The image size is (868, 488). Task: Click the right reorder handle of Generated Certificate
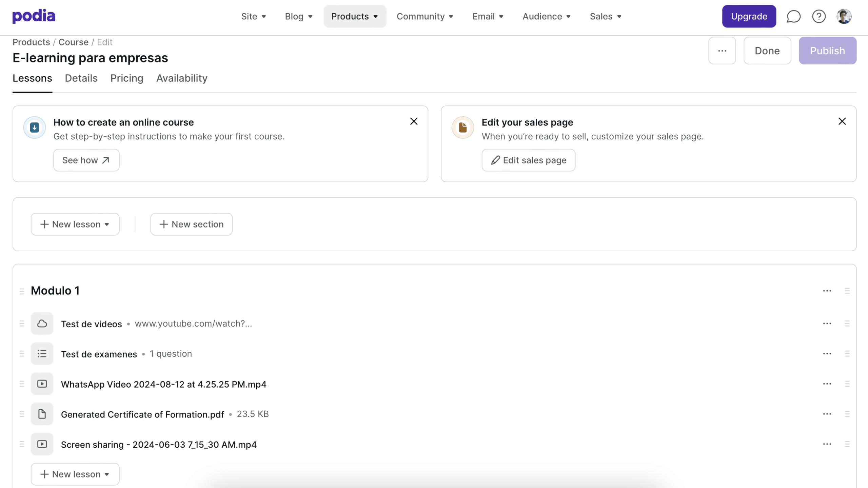[x=847, y=414]
